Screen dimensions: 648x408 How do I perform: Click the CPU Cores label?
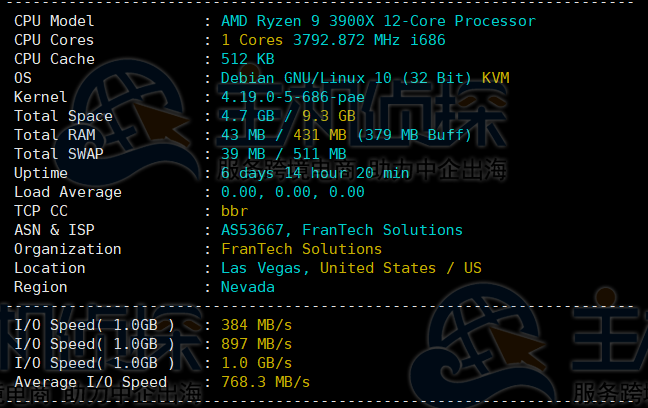(x=54, y=40)
